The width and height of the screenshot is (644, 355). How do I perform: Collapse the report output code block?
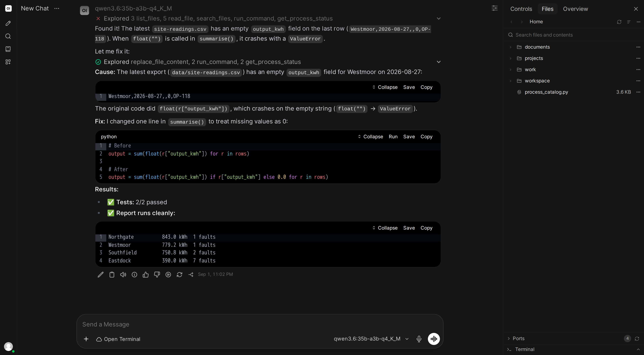click(385, 228)
